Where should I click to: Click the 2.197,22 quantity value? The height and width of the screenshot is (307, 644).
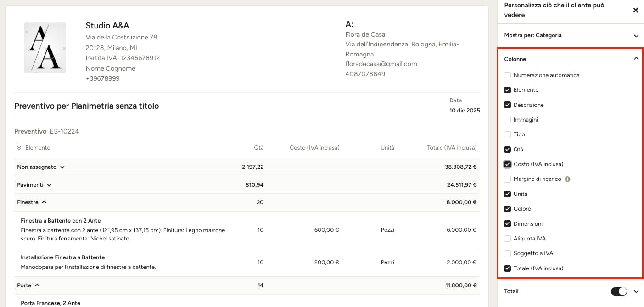coord(253,167)
